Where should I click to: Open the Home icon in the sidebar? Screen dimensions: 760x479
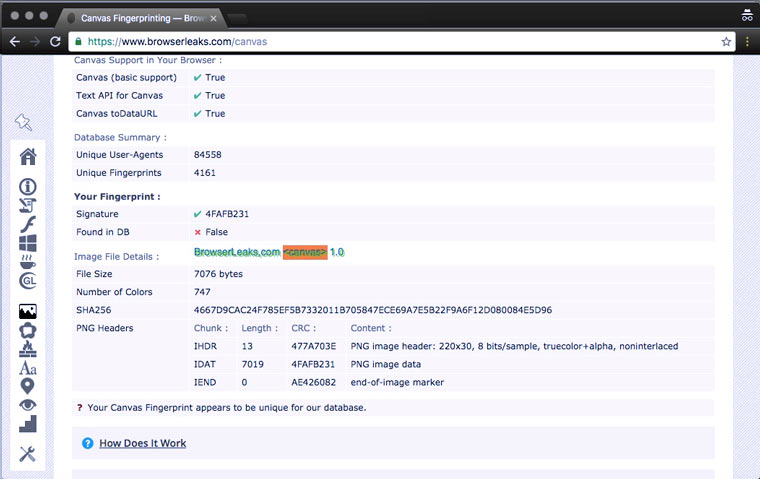point(27,156)
